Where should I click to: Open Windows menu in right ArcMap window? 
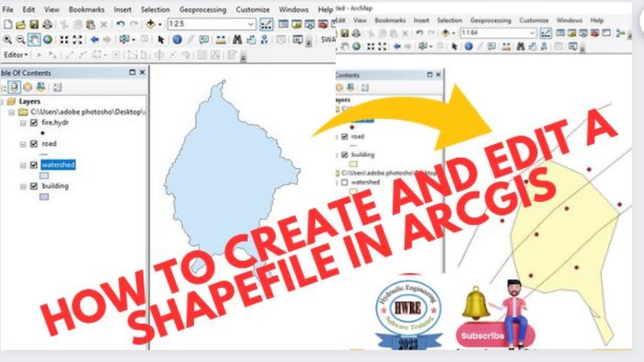569,20
